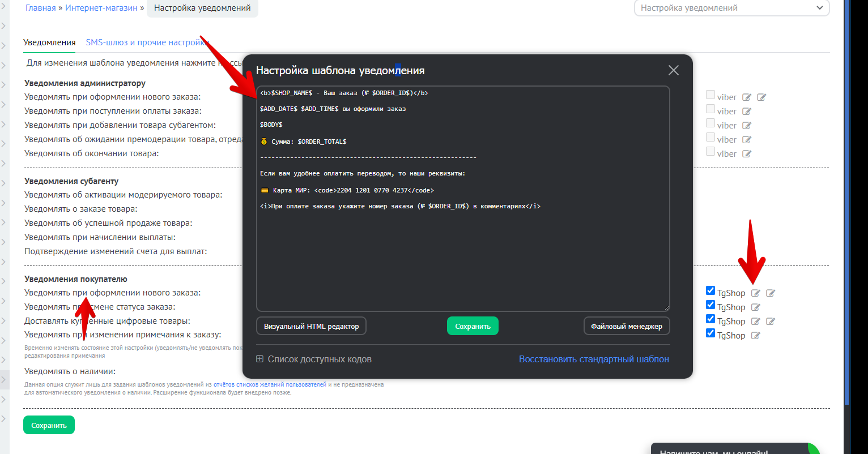Expand Список доступных кодов list

point(314,359)
